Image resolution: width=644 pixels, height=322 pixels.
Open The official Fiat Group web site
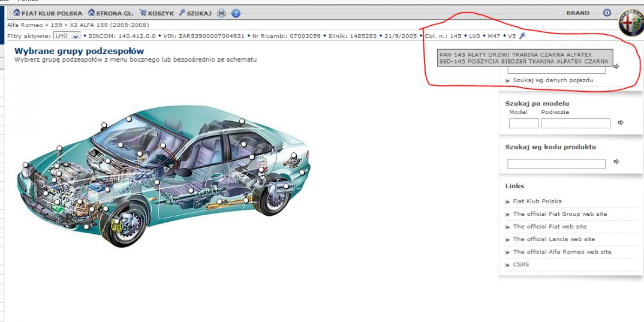[x=560, y=214]
